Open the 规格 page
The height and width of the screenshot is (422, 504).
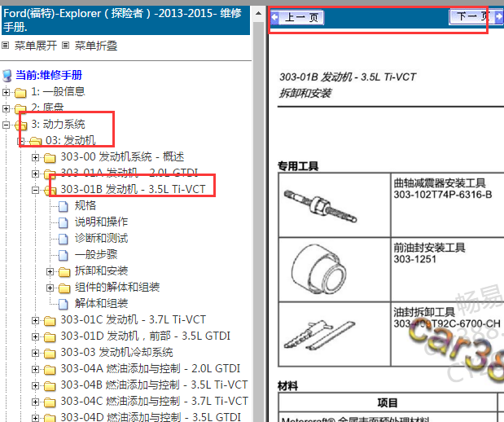tap(85, 206)
